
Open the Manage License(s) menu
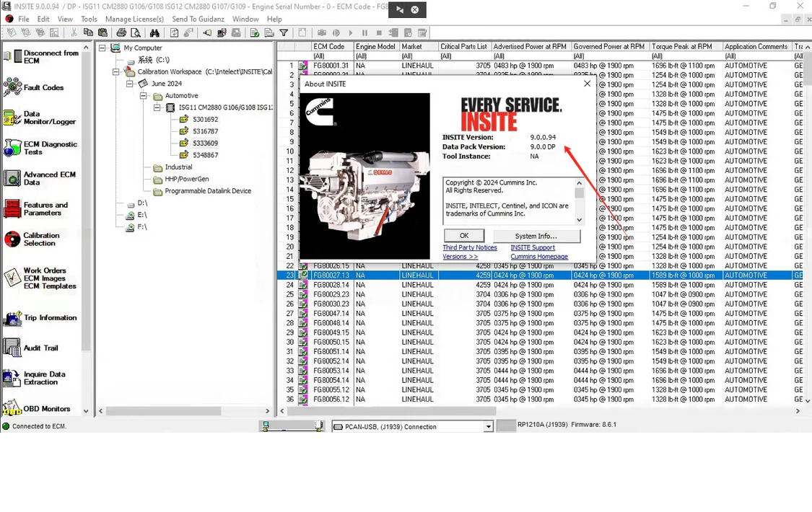click(134, 19)
